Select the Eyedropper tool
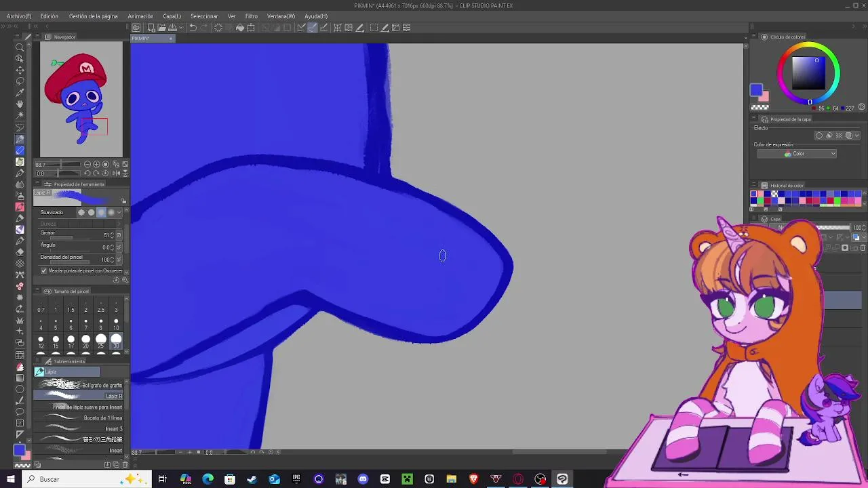Viewport: 868px width, 488px height. pyautogui.click(x=20, y=93)
